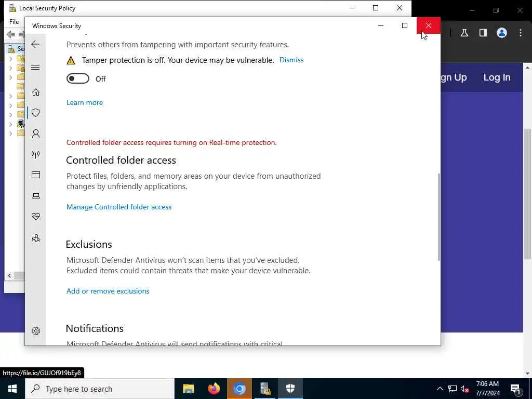Viewport: 532px width, 399px height.
Task: Launch Firefox from the taskbar
Action: click(x=214, y=389)
